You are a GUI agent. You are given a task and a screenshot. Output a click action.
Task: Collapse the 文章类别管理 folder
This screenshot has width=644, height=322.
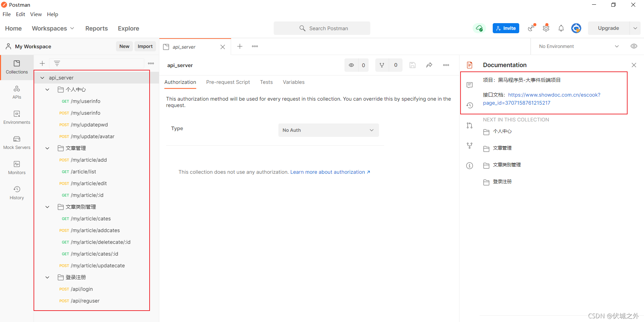47,207
